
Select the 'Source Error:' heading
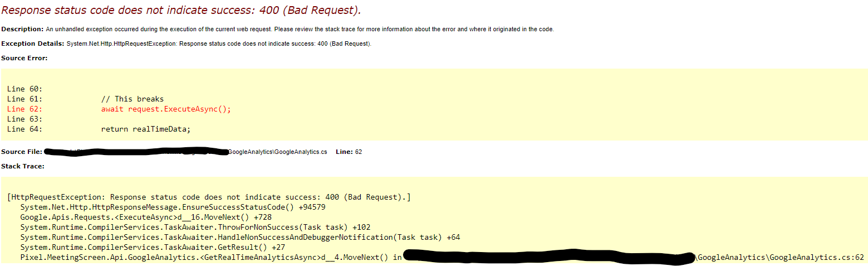(x=24, y=58)
